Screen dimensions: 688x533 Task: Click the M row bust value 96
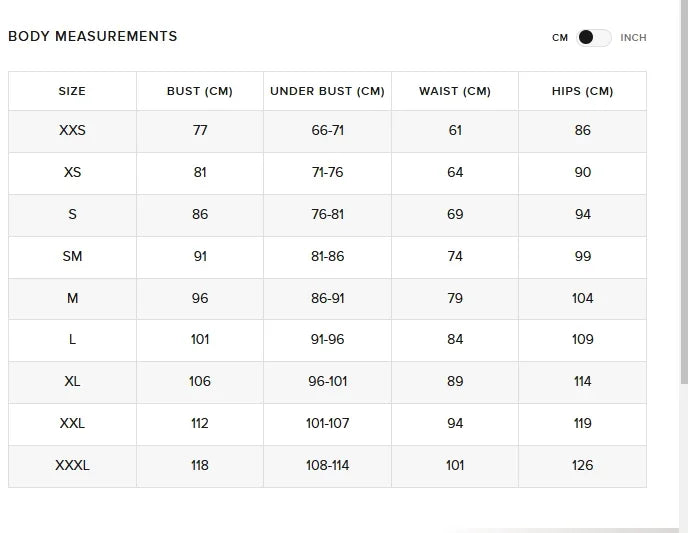[200, 298]
